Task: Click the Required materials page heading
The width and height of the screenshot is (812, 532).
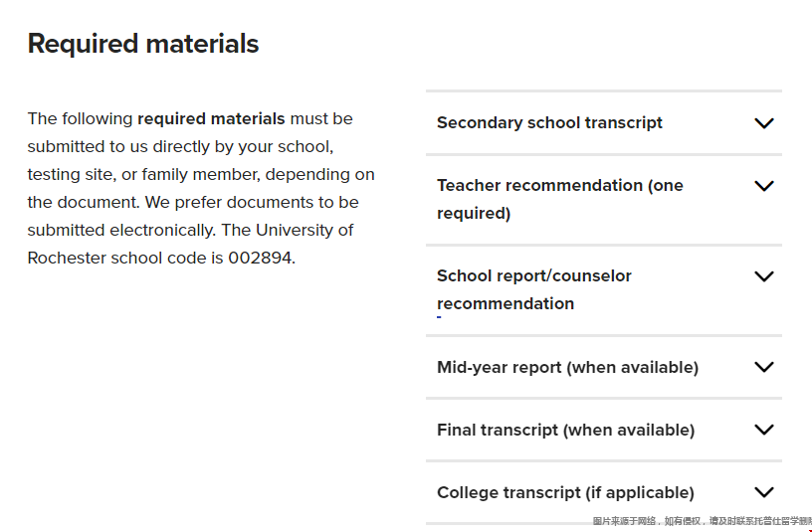Action: coord(143,44)
